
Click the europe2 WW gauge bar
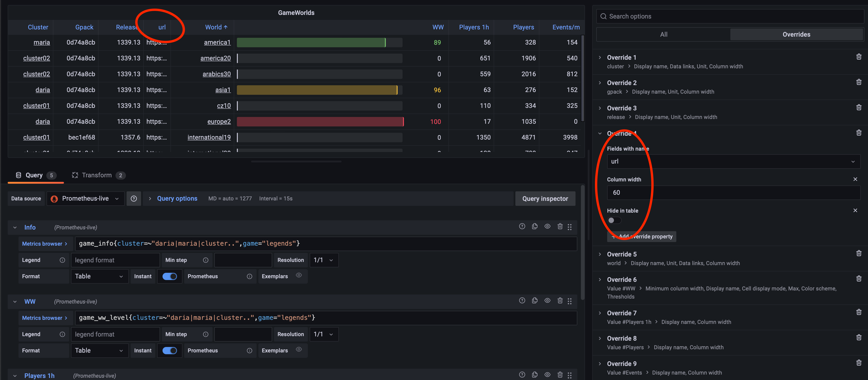pos(320,121)
